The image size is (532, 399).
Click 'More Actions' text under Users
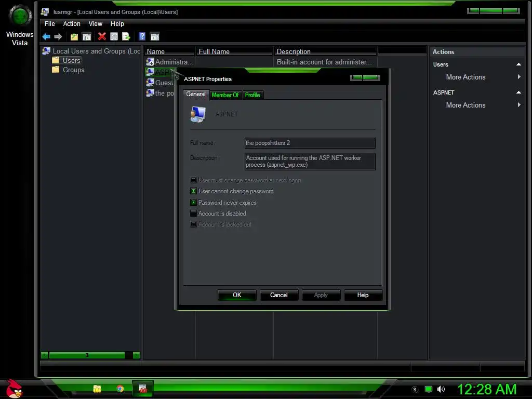(x=465, y=77)
